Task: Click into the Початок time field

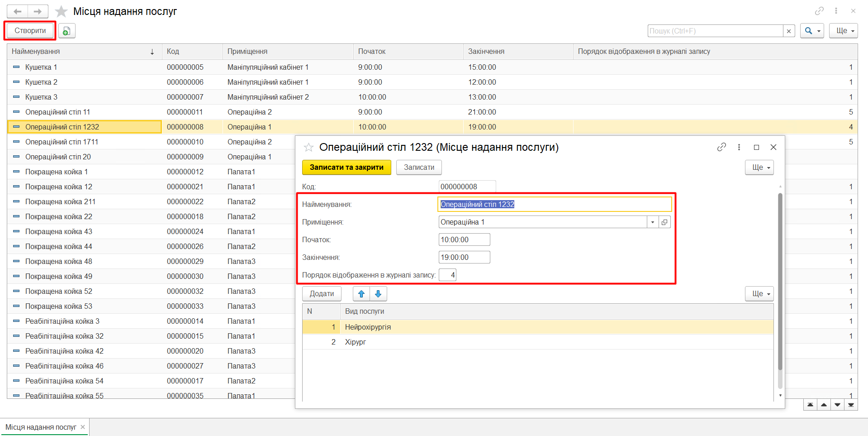Action: [464, 240]
